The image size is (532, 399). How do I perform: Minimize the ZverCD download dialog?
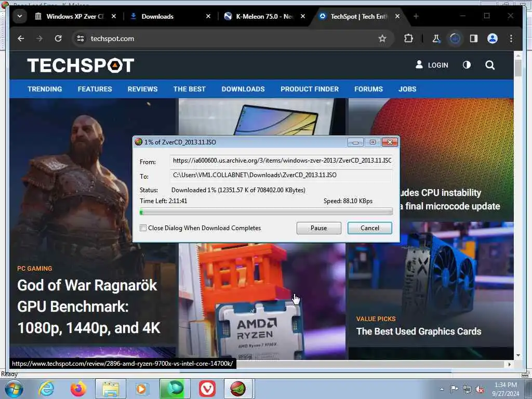(355, 142)
